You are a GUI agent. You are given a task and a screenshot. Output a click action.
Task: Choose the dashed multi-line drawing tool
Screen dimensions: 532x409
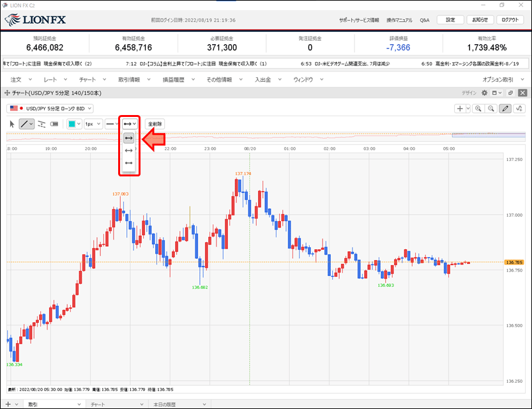point(42,124)
